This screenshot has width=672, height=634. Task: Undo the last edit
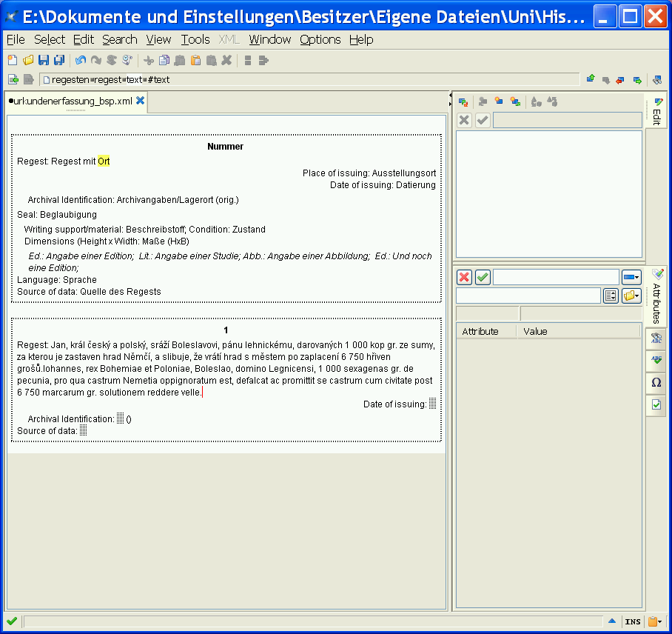coord(81,61)
